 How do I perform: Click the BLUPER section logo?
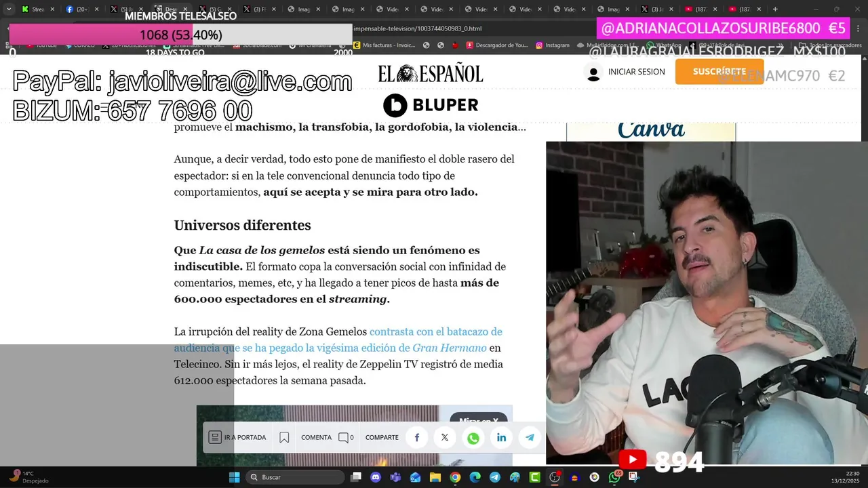(x=431, y=105)
